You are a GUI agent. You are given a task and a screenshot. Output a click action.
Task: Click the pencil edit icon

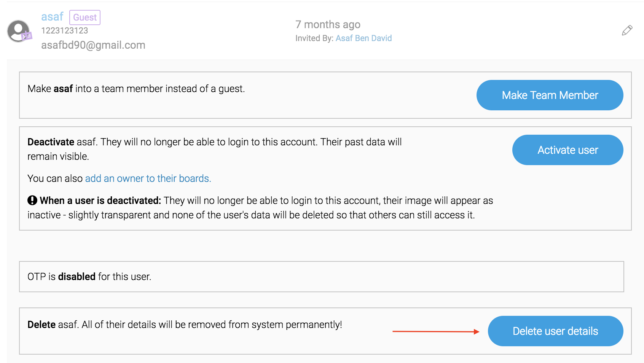coord(627,30)
